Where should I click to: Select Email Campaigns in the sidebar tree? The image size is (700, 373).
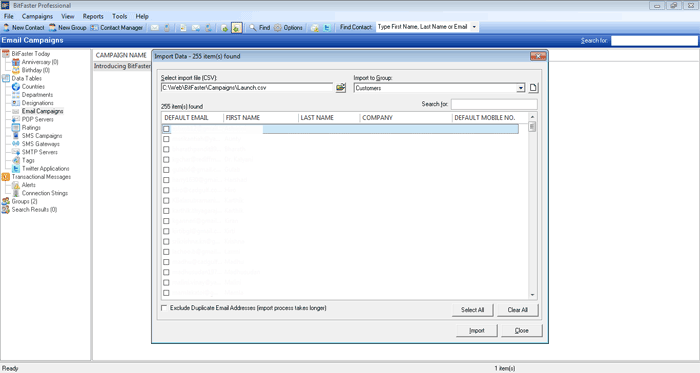(42, 111)
